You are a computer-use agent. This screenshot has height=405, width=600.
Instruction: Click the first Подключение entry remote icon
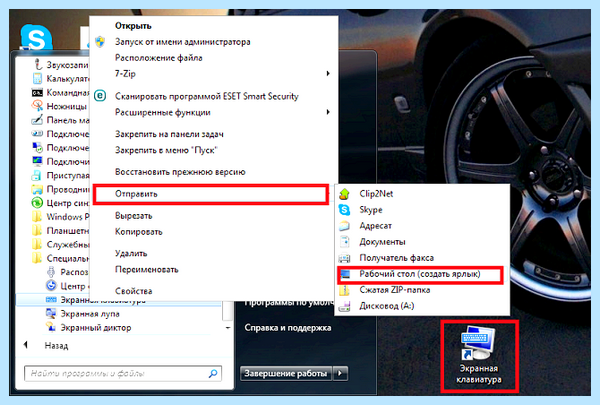(38, 134)
